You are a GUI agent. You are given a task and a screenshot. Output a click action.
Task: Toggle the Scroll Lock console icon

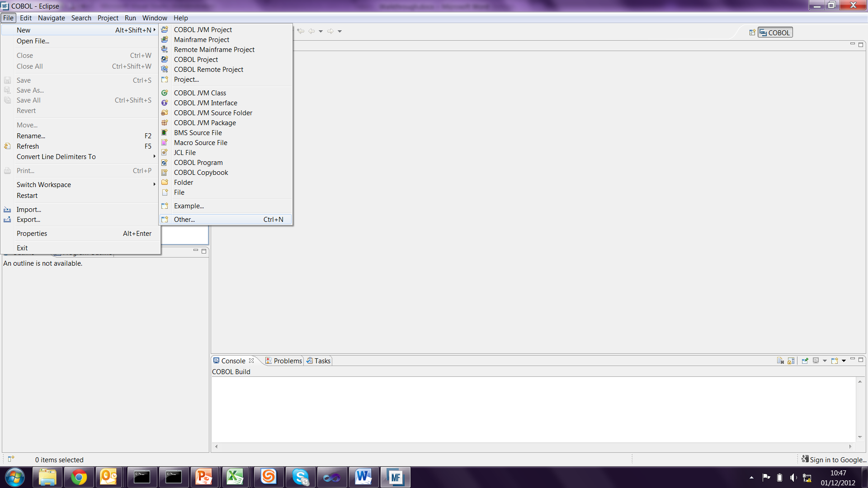[791, 361]
